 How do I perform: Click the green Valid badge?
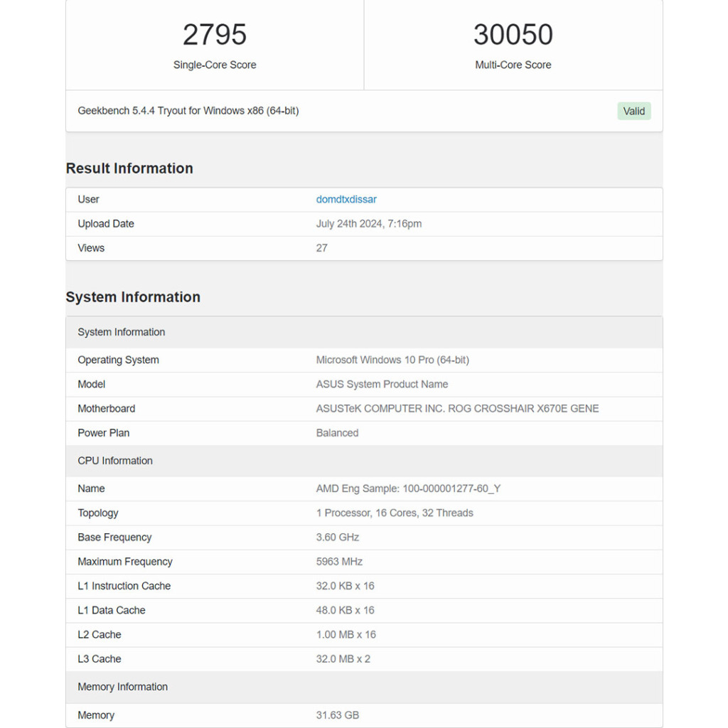(x=633, y=111)
